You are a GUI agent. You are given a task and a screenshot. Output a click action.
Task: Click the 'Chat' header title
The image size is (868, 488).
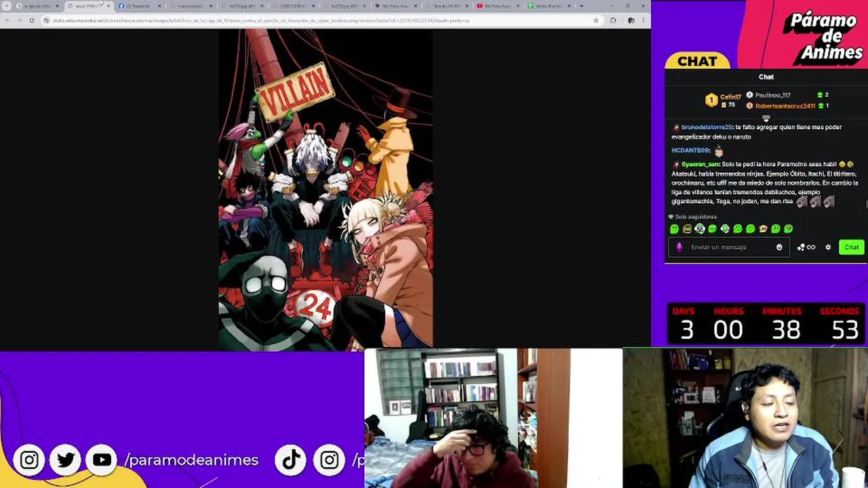(x=766, y=77)
